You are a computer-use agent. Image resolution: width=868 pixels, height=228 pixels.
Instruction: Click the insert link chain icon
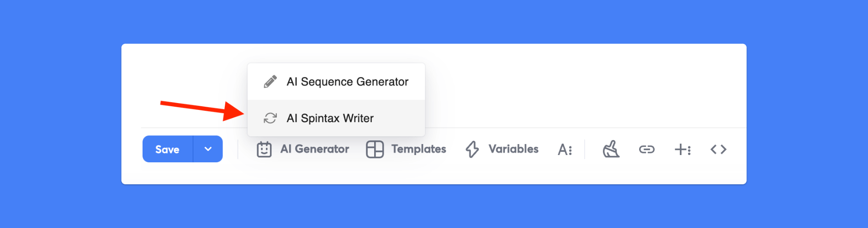pyautogui.click(x=646, y=149)
